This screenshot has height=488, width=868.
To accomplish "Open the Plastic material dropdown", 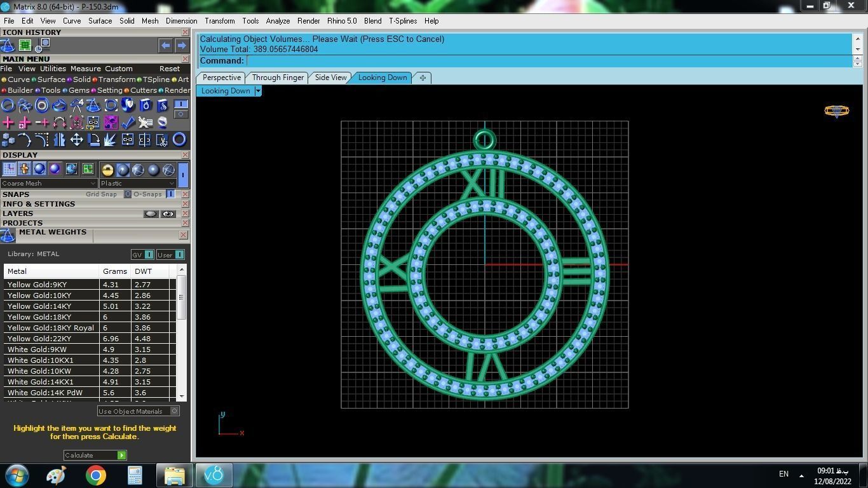I will [138, 183].
